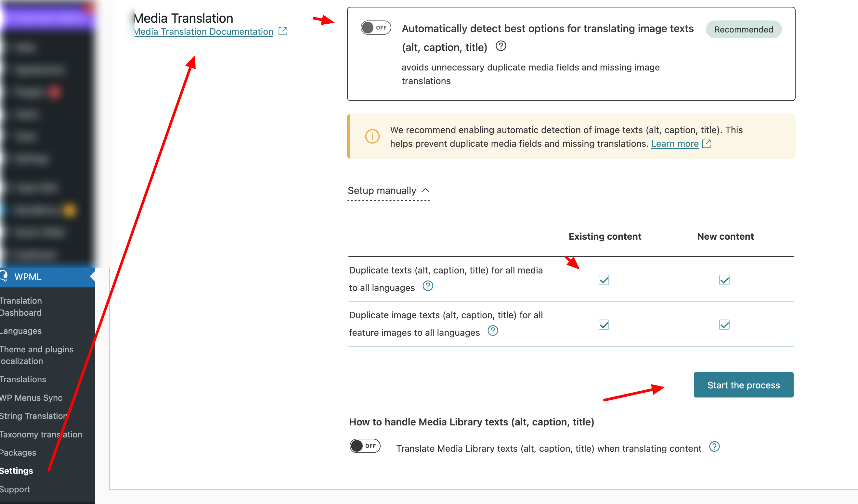The image size is (858, 504).
Task: Enable automatic image text detection toggle
Action: 376,28
